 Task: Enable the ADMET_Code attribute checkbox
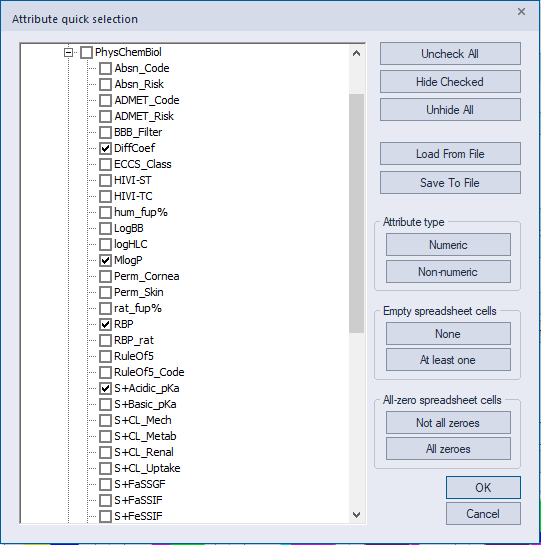(105, 100)
